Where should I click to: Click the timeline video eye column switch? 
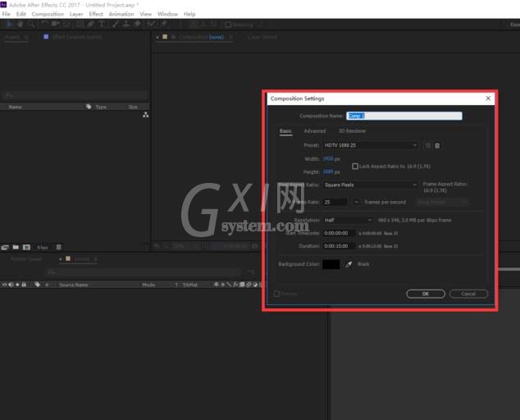pos(4,285)
